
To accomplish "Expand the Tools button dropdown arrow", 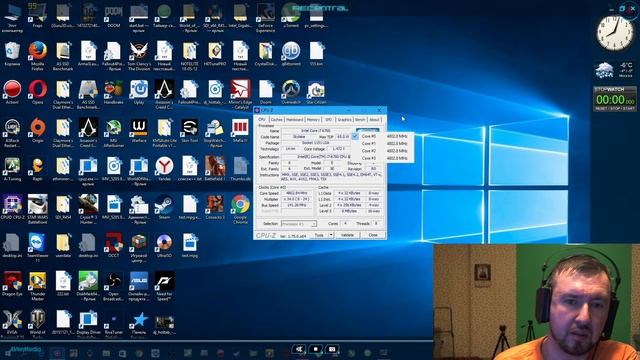I will click(331, 235).
